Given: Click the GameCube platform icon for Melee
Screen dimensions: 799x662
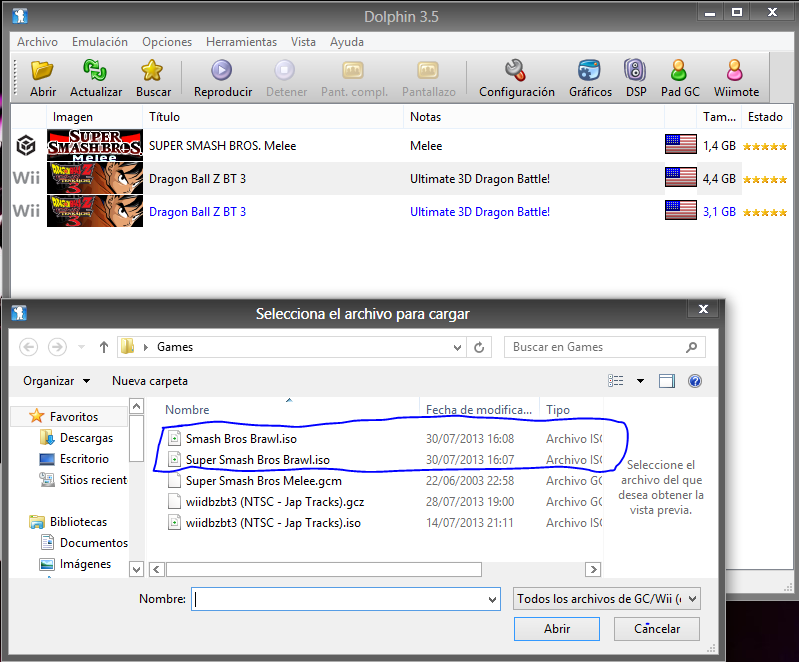Looking at the screenshot, I should [x=26, y=146].
